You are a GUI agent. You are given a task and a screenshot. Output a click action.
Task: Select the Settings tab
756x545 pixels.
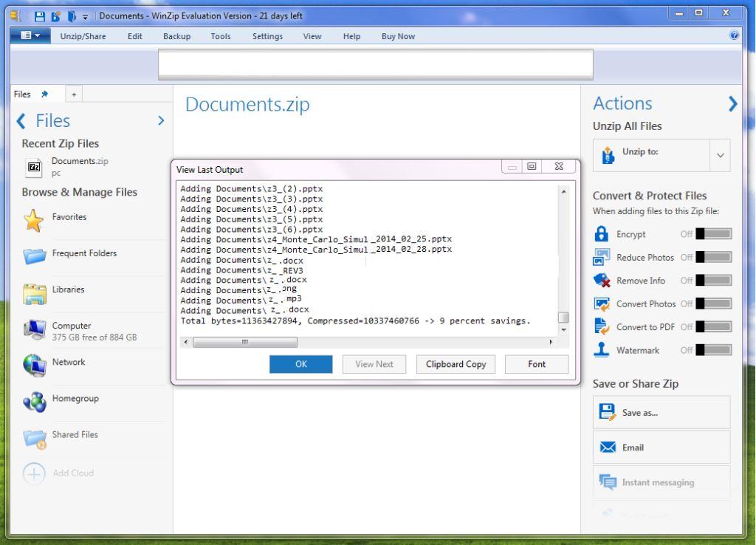(x=267, y=36)
